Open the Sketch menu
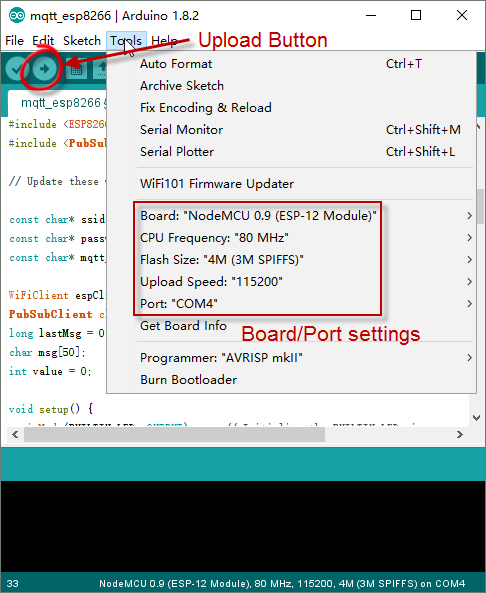This screenshot has height=593, width=486. [x=82, y=40]
